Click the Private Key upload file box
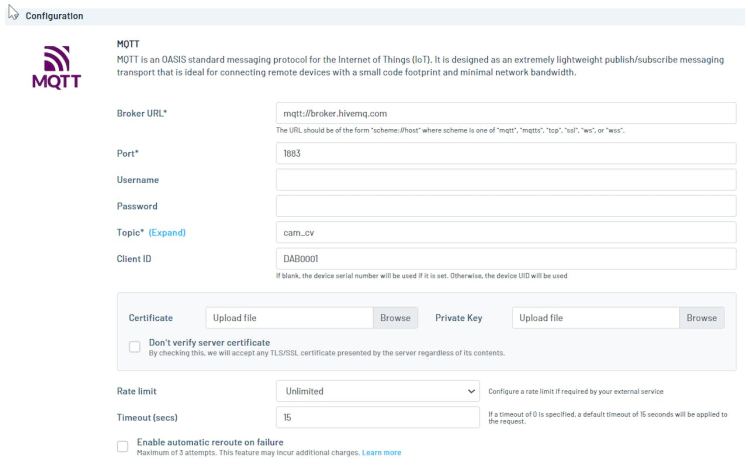Viewport: 748px width, 474px height. [x=596, y=318]
